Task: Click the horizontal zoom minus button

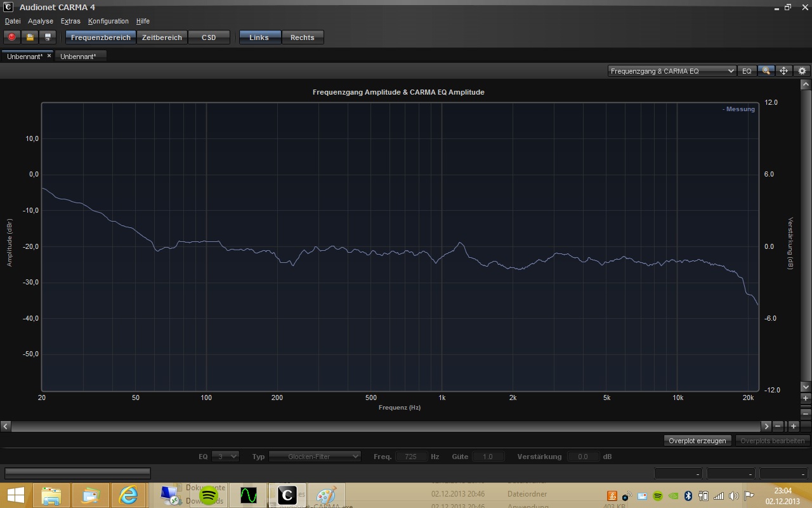Action: (777, 426)
